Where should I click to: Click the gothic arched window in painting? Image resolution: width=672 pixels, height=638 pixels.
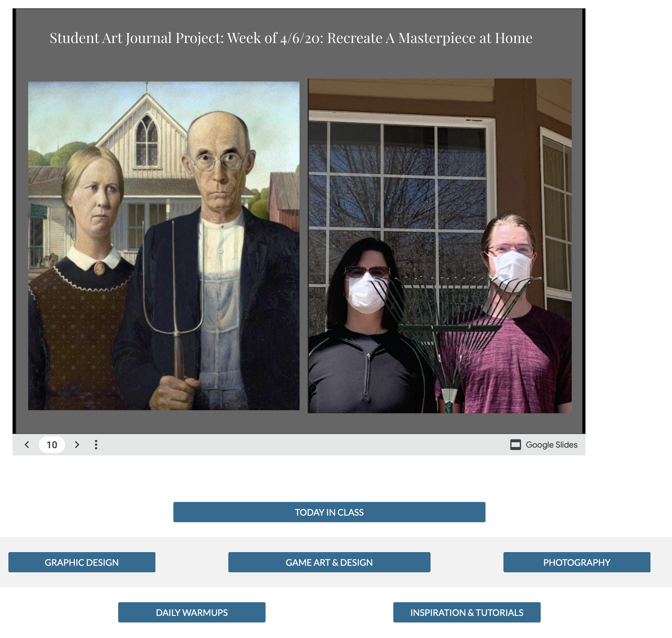(x=147, y=140)
